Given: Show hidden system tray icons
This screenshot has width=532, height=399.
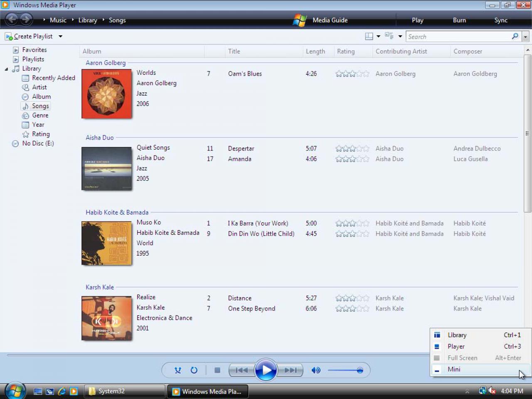Looking at the screenshot, I should (467, 391).
